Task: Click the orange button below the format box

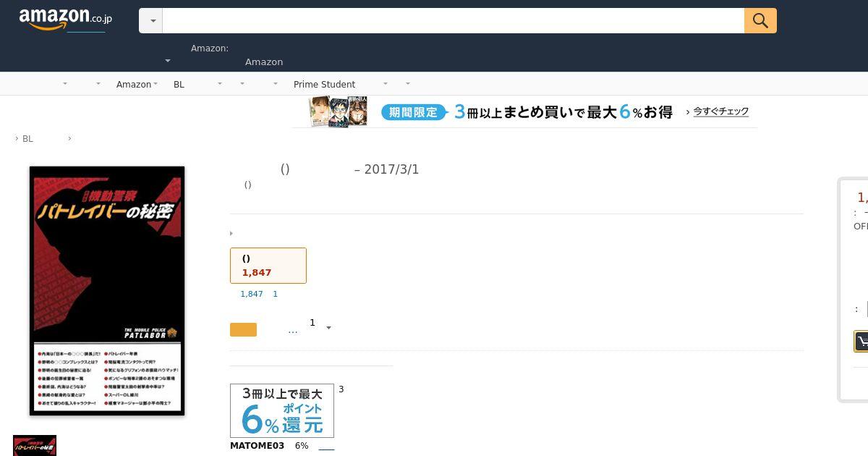Action: [243, 330]
